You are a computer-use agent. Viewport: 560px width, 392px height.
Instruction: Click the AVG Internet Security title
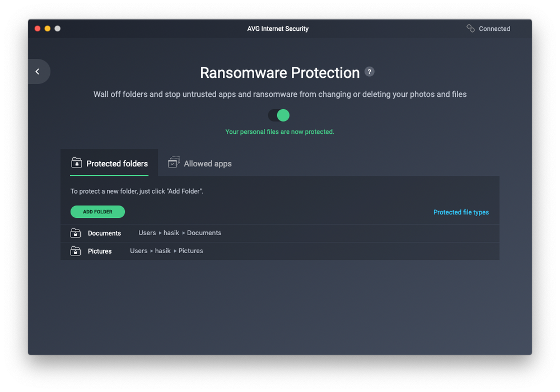click(x=278, y=29)
